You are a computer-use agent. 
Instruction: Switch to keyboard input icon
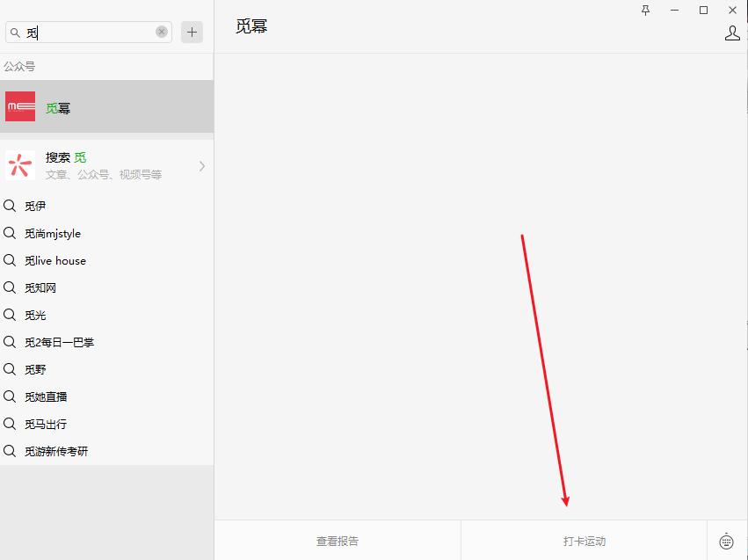tap(726, 541)
